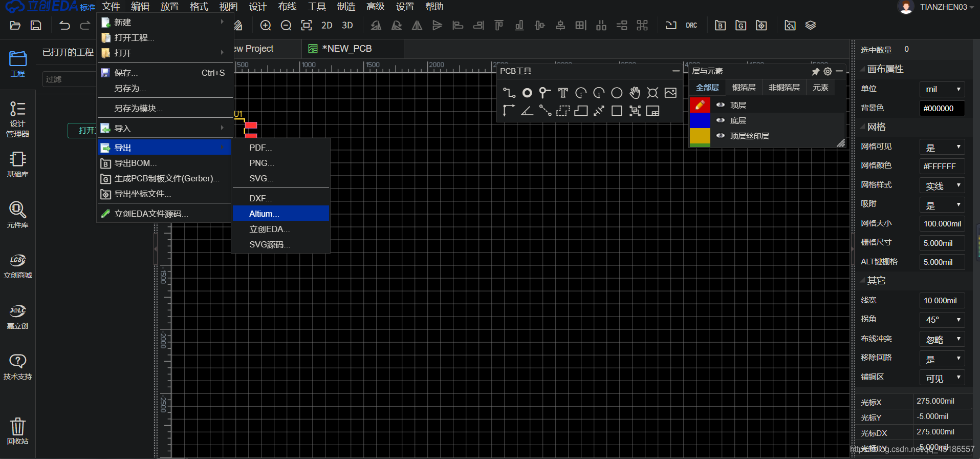Choose PDF... in the export submenu

click(281, 148)
